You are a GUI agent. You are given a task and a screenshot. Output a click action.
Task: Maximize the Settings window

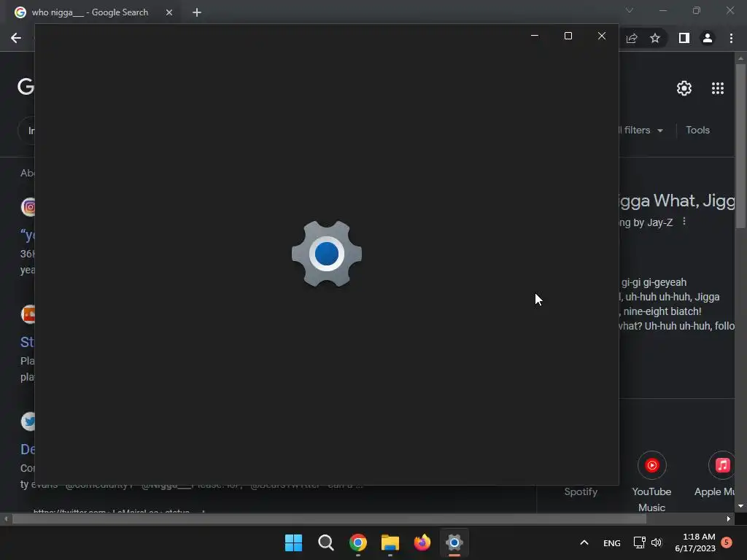[x=568, y=36]
